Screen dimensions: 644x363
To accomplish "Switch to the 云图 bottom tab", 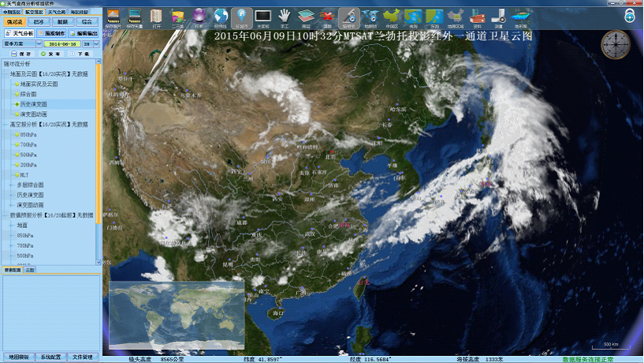I will pos(30,270).
